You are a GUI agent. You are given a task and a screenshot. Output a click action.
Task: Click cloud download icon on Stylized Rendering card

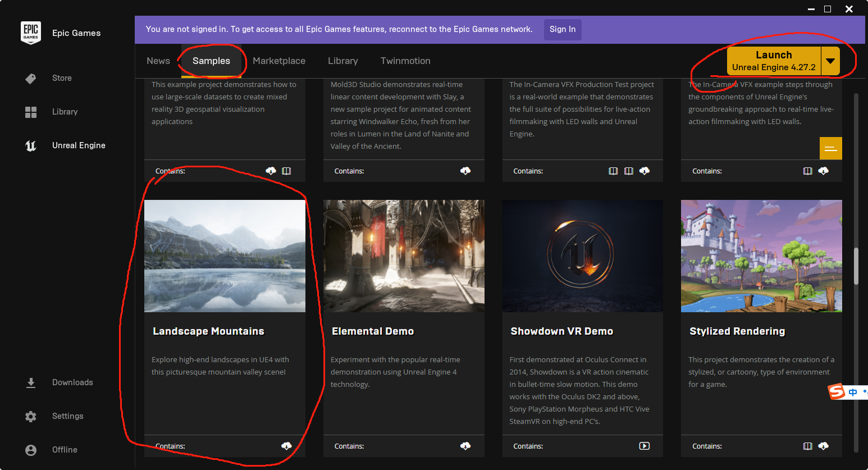click(824, 446)
